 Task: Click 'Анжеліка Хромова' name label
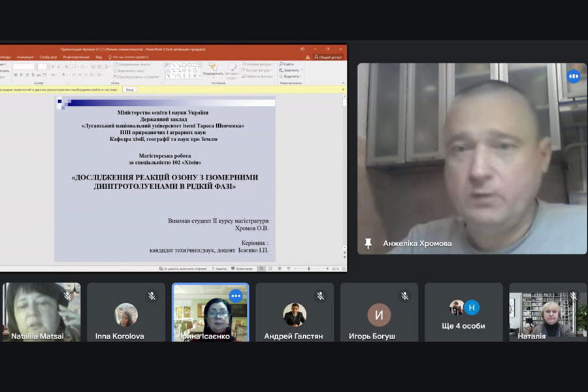pos(417,244)
